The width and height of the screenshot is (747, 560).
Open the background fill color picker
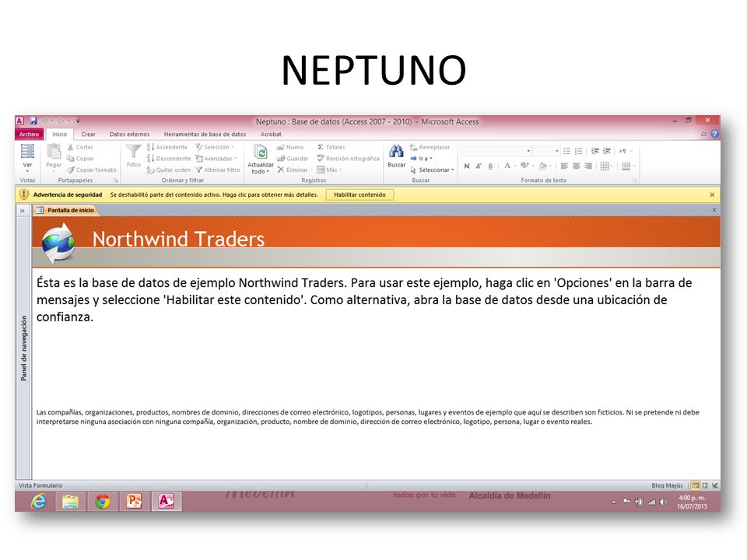coord(545,166)
